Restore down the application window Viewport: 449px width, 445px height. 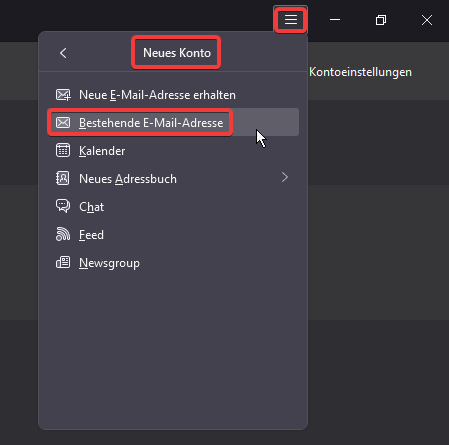coord(381,20)
